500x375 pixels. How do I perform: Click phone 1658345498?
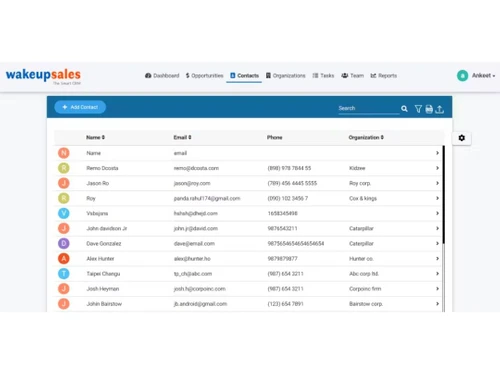[282, 213]
